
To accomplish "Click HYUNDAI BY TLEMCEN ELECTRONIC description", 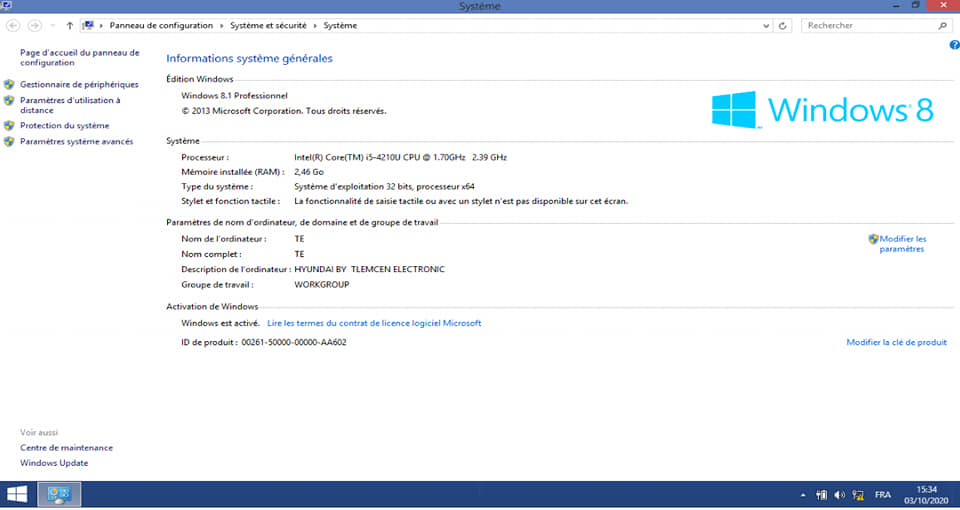I will click(x=369, y=269).
